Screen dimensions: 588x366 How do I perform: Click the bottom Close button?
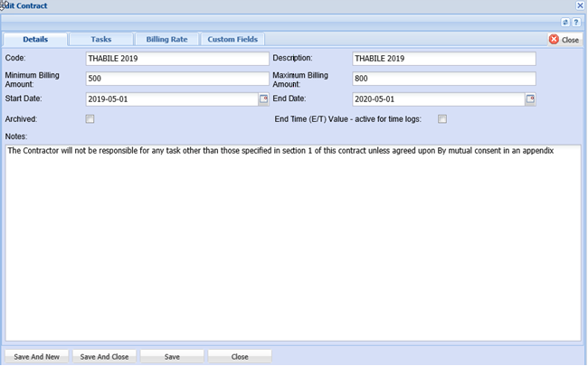tap(240, 357)
